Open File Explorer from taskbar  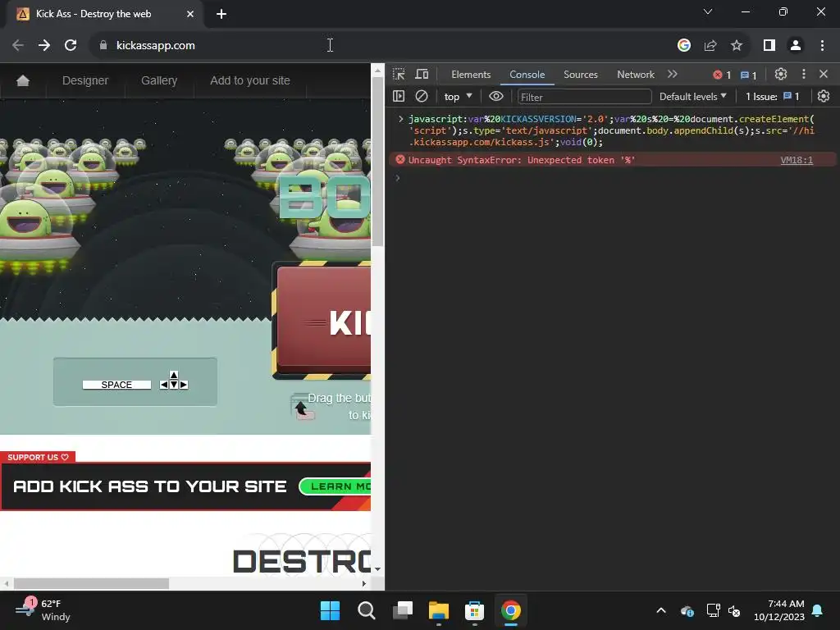coord(438,610)
